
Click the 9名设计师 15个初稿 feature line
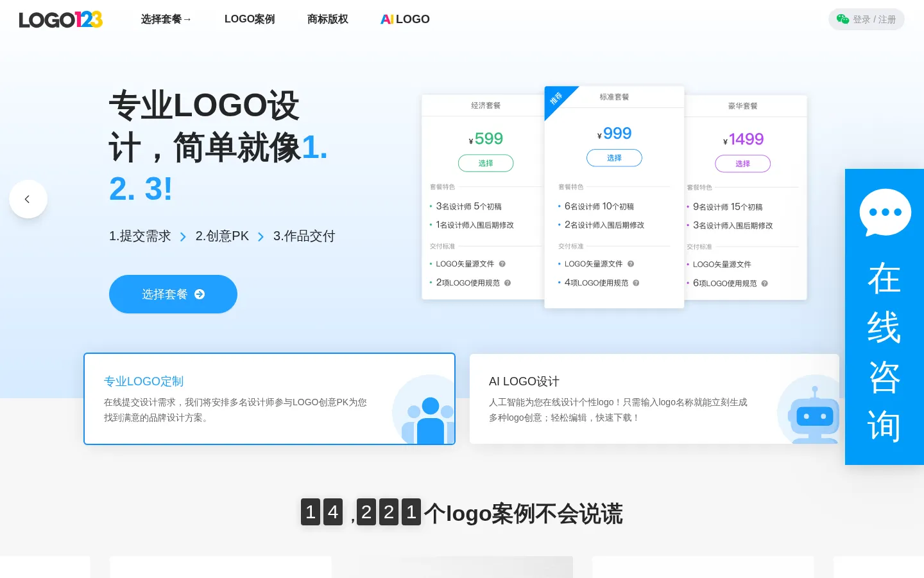[x=728, y=207]
